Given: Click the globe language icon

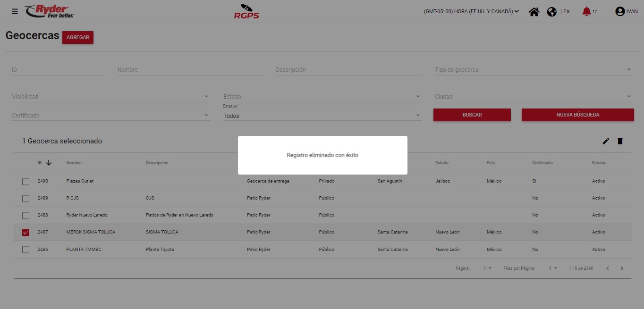Looking at the screenshot, I should coord(551,12).
